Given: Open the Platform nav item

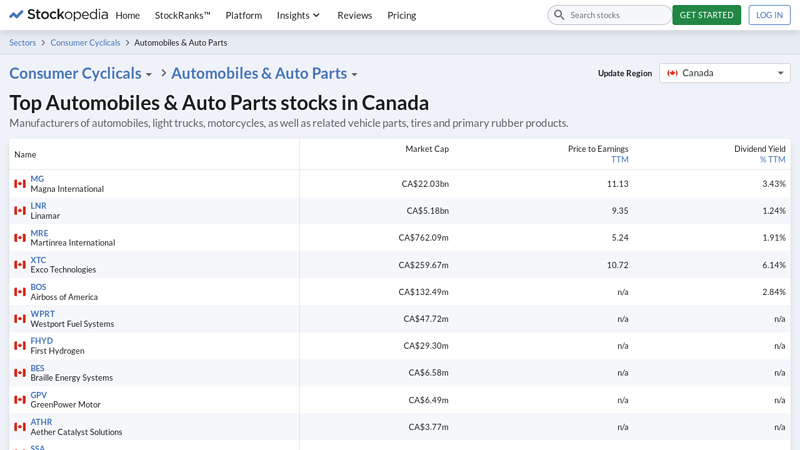Looking at the screenshot, I should click(x=244, y=15).
